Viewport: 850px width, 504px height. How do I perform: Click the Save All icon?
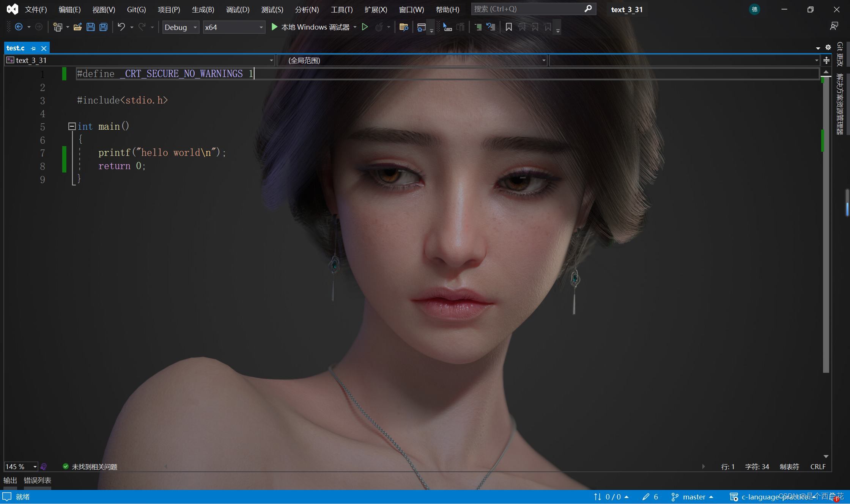coord(103,27)
